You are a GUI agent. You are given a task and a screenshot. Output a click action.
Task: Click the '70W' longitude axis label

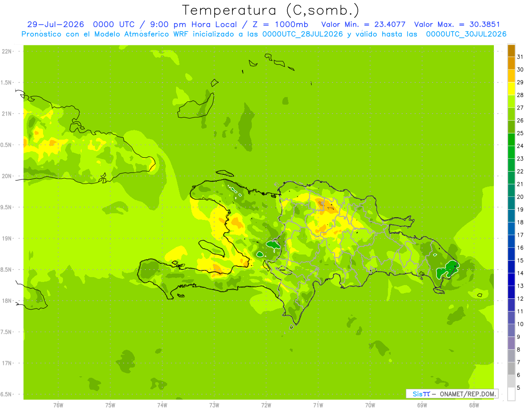(x=370, y=405)
